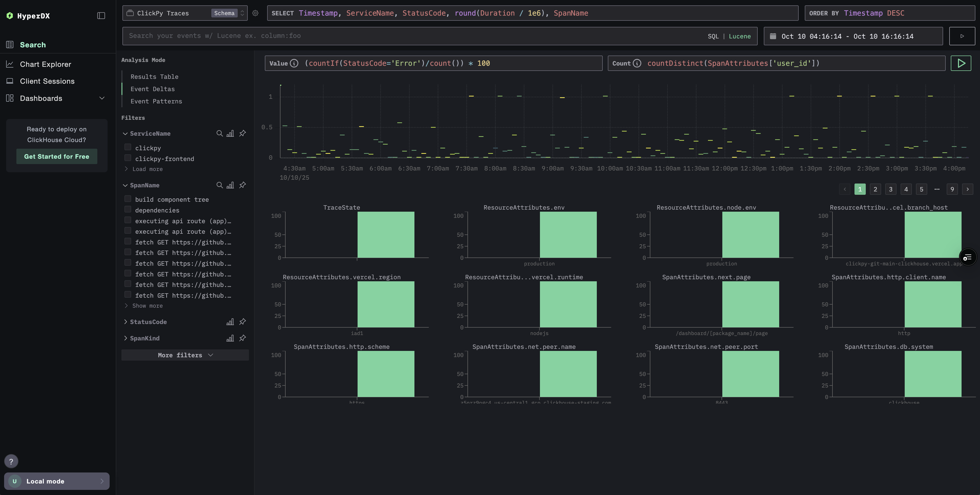Click ServiceName filter search magnifier icon
980x495 pixels.
coord(220,133)
